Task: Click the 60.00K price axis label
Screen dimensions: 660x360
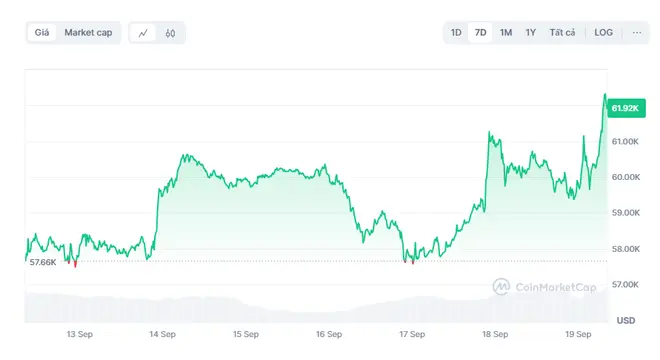Action: pos(626,177)
